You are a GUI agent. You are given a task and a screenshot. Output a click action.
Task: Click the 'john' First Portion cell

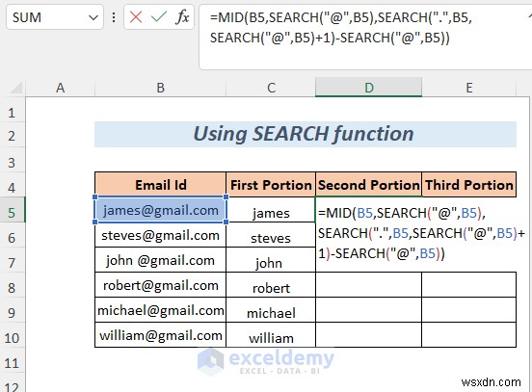pos(271,260)
